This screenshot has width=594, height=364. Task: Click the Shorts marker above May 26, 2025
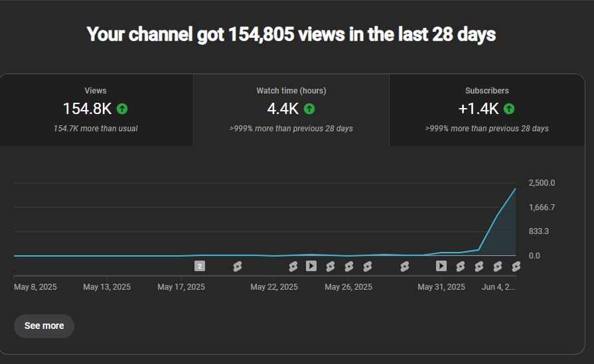pyautogui.click(x=349, y=267)
